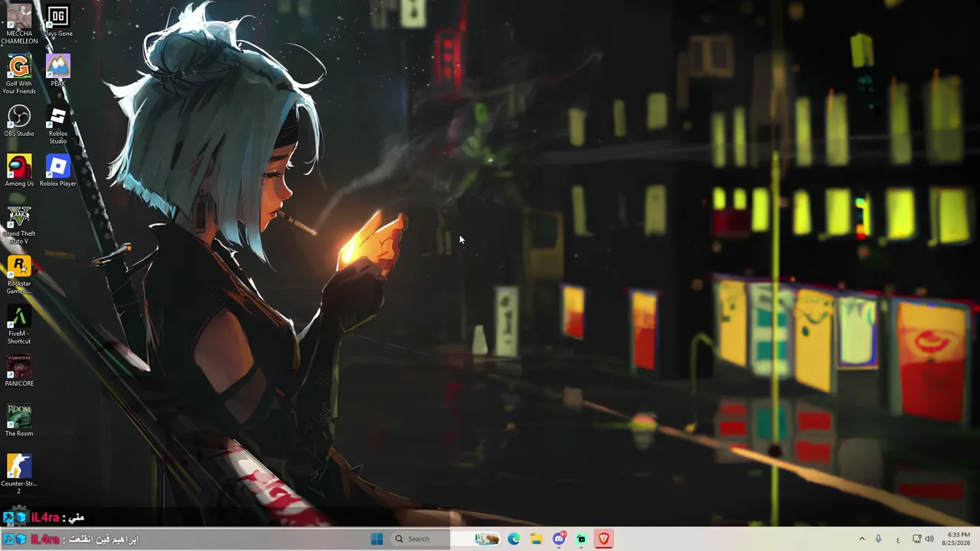Screen dimensions: 980x551
Task: Switch to Brave browser on the taskbar
Action: (604, 539)
